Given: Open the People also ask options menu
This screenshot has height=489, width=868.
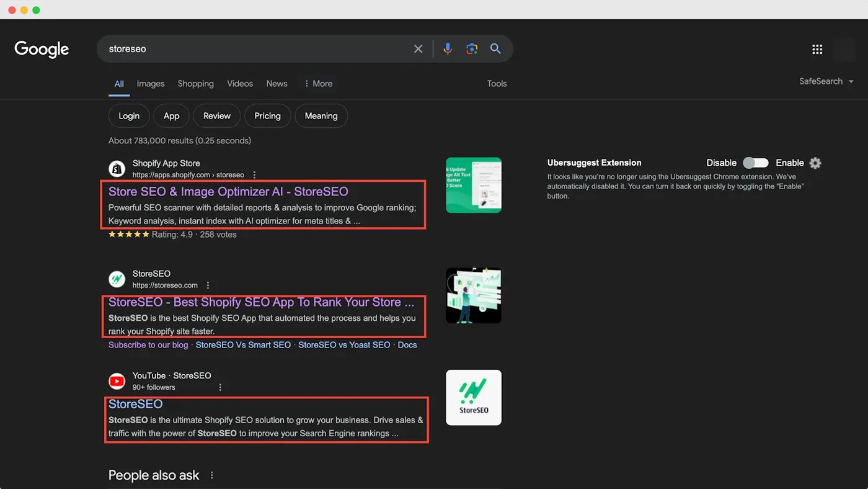Looking at the screenshot, I should [x=212, y=475].
